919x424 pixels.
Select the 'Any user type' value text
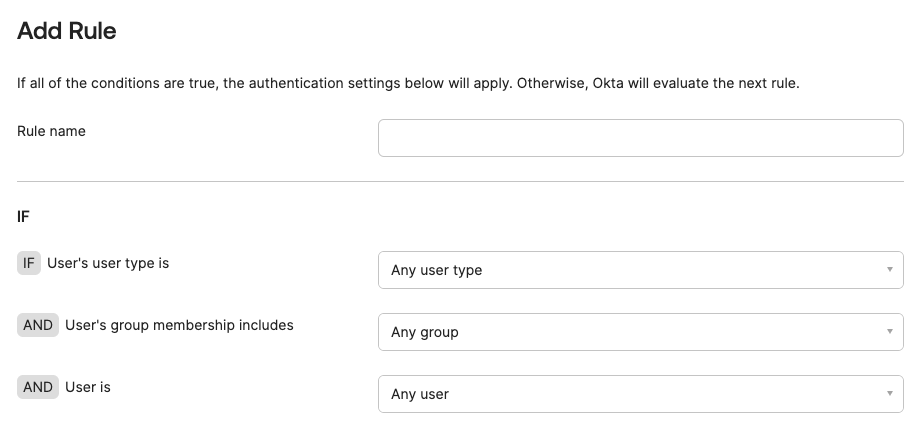click(436, 270)
